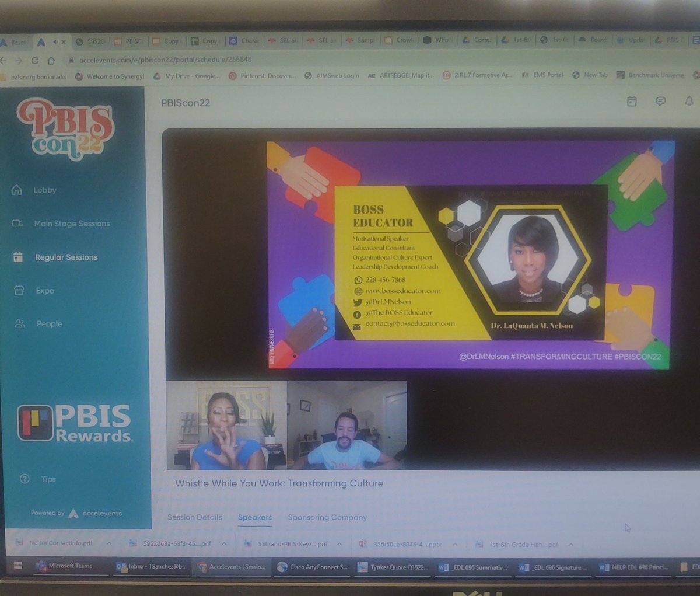This screenshot has height=596, width=700.
Task: Go back in the browser
Action: point(3,60)
